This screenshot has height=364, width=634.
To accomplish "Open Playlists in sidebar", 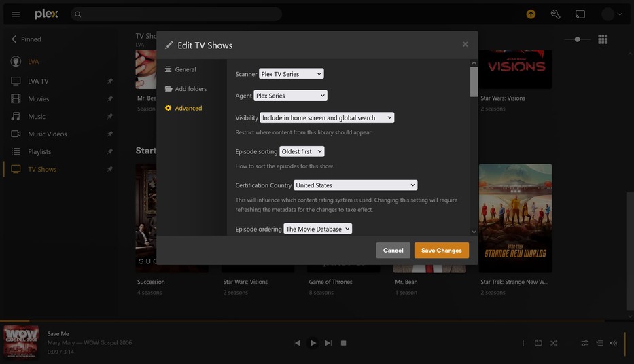I will click(x=39, y=151).
